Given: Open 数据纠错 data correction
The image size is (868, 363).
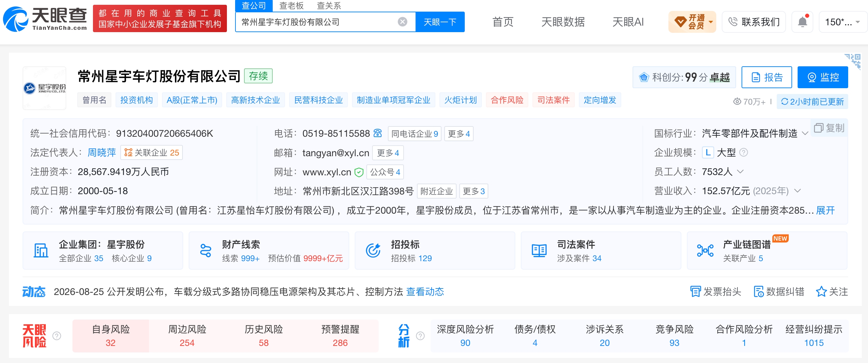Looking at the screenshot, I should tap(779, 292).
